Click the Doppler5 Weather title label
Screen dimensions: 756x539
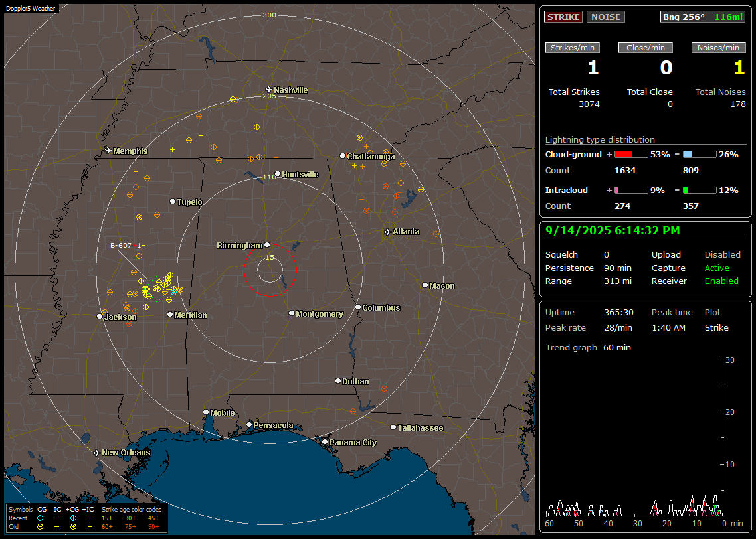[x=31, y=8]
